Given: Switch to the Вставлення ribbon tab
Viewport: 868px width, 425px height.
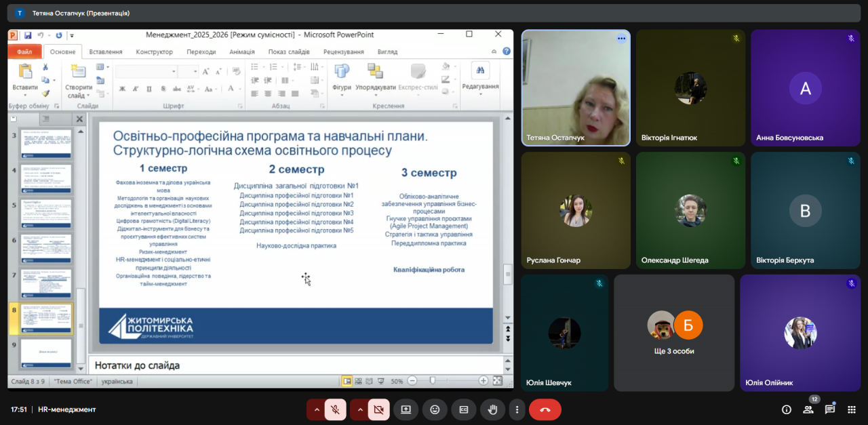Looking at the screenshot, I should (106, 52).
